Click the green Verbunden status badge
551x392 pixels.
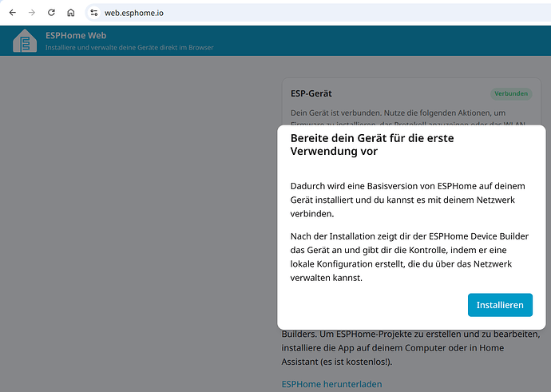pos(511,93)
